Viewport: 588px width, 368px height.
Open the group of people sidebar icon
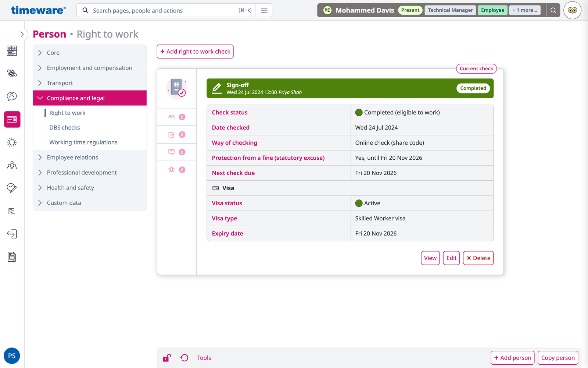coord(12,165)
